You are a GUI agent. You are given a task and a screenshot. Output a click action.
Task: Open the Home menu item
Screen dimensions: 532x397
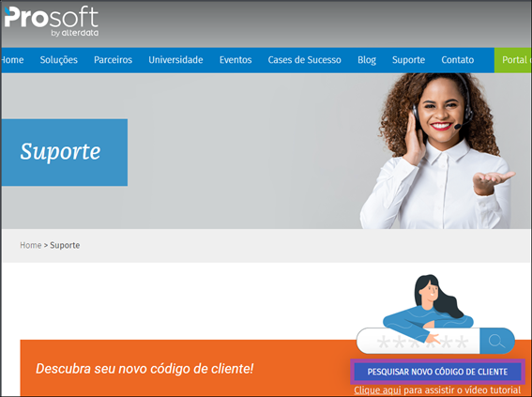tap(12, 60)
